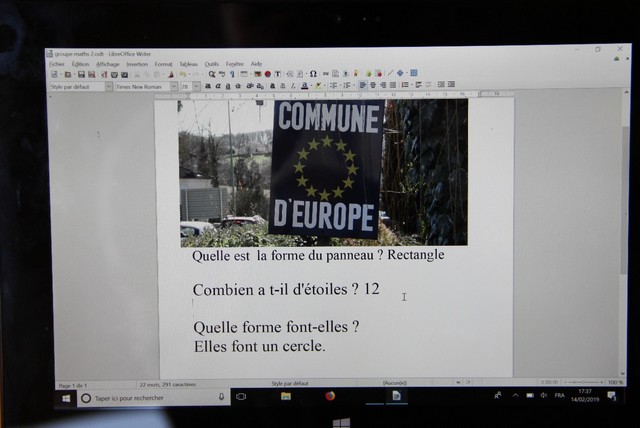Image resolution: width=640 pixels, height=428 pixels.
Task: Open the Times New Roman font dropdown
Action: click(174, 87)
